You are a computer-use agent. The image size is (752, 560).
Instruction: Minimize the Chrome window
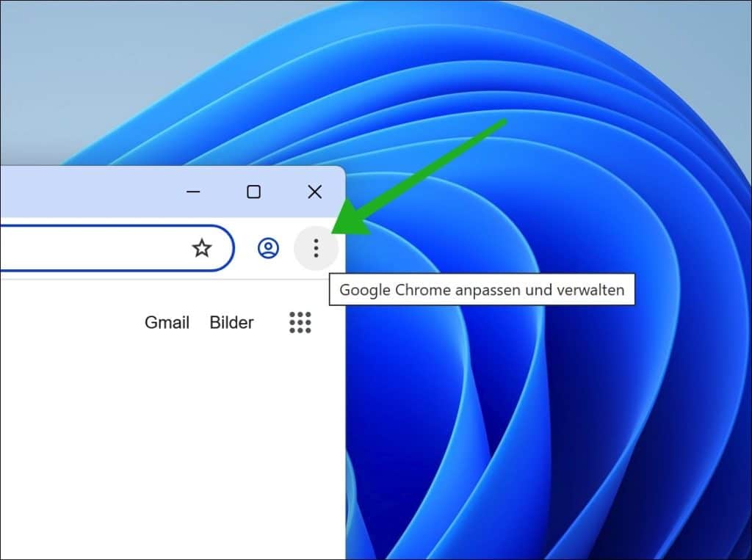click(x=193, y=192)
